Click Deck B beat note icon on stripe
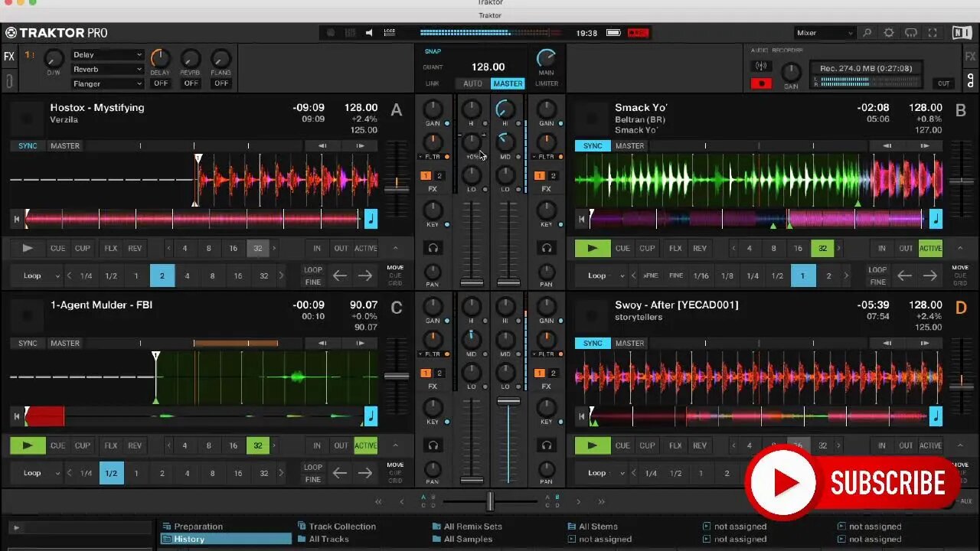This screenshot has height=551, width=980. tap(936, 219)
